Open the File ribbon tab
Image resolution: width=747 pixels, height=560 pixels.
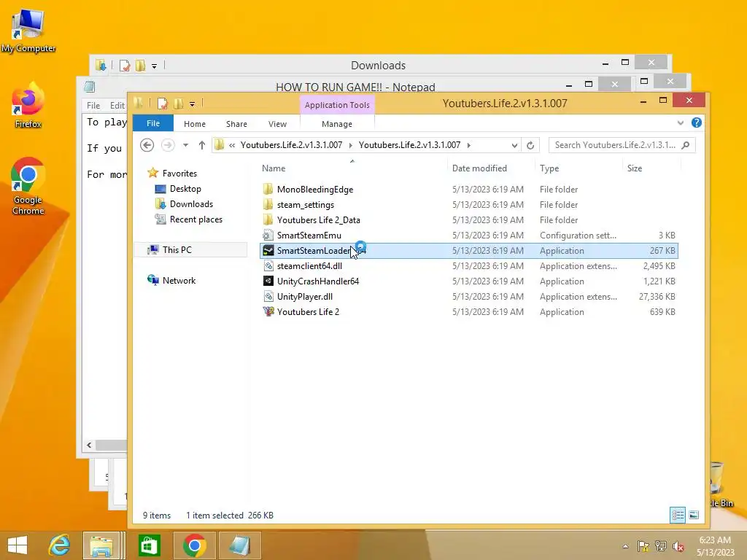tap(153, 123)
